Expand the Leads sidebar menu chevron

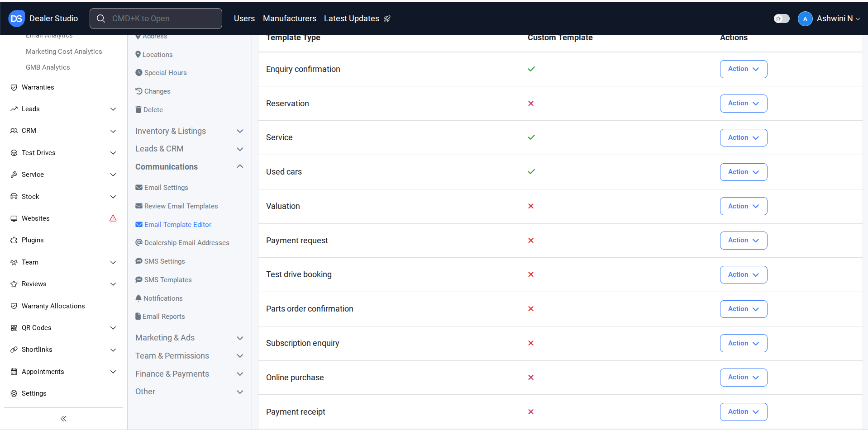click(113, 109)
